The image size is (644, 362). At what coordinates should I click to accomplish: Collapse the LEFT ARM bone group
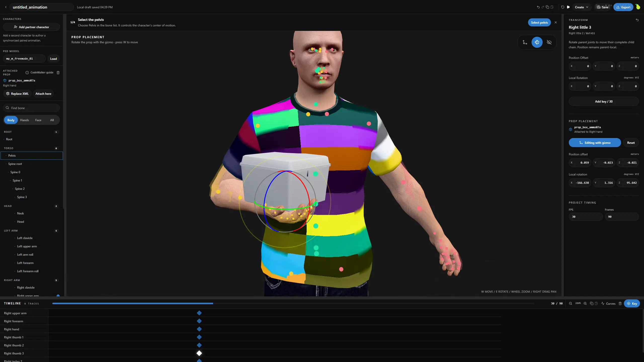(x=31, y=231)
